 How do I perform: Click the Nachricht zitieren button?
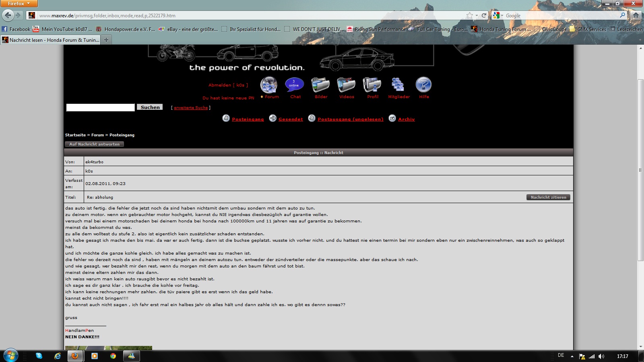tap(548, 197)
